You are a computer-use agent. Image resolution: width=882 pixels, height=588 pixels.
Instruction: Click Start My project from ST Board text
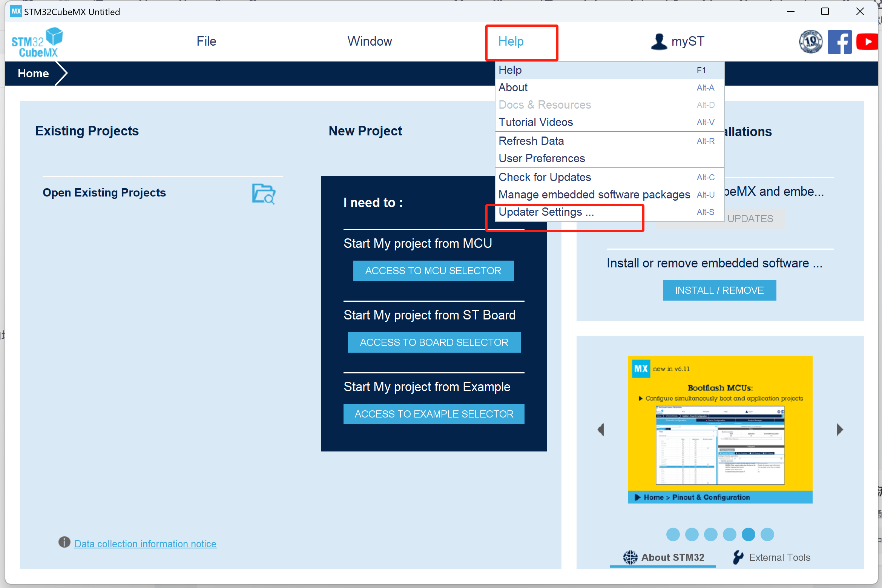coord(429,315)
